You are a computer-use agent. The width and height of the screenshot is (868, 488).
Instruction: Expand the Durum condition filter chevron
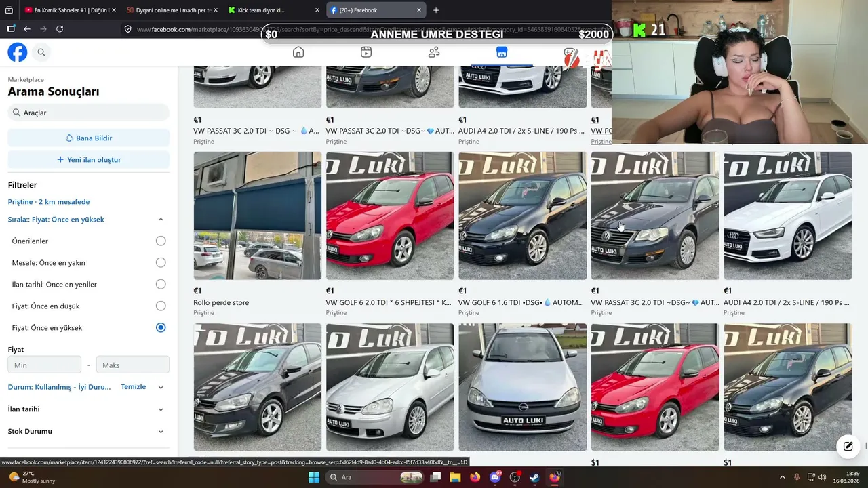point(161,387)
